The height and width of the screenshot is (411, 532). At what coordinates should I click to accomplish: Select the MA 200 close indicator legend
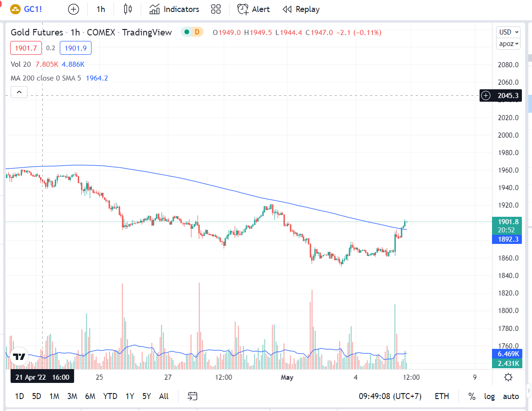pyautogui.click(x=46, y=78)
